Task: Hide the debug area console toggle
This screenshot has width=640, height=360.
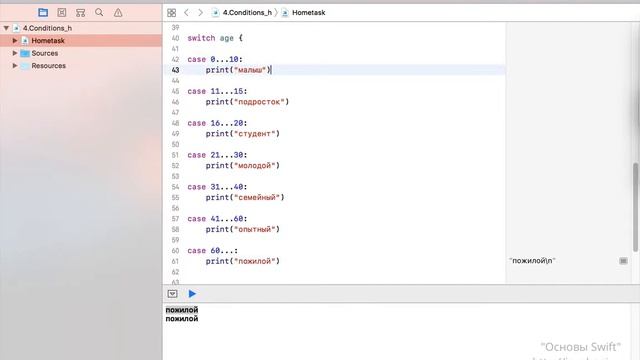Action: click(x=172, y=294)
